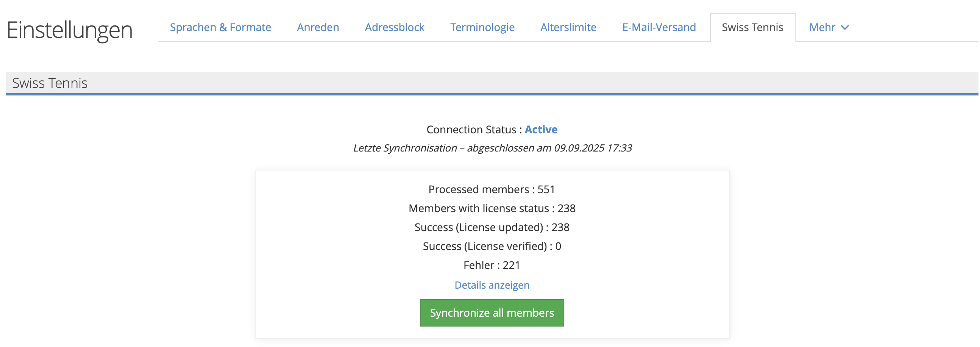Switch to the Anreden tab
The image size is (980, 347).
[x=318, y=27]
